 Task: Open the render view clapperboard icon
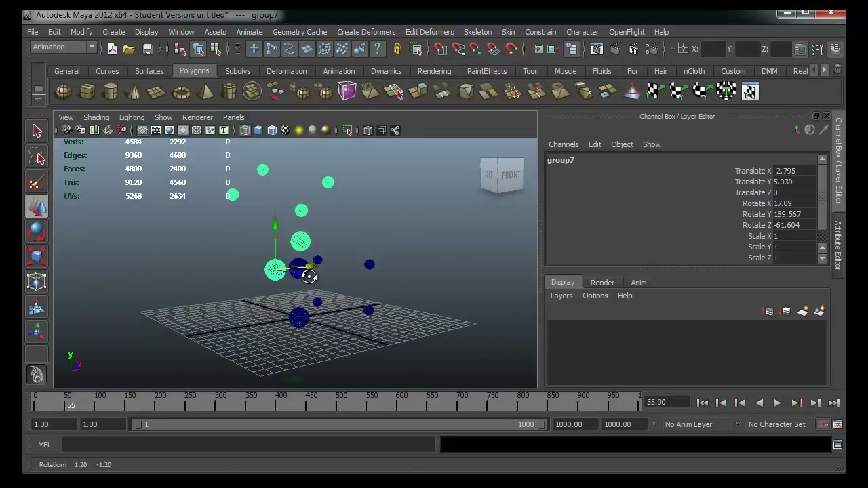[597, 49]
